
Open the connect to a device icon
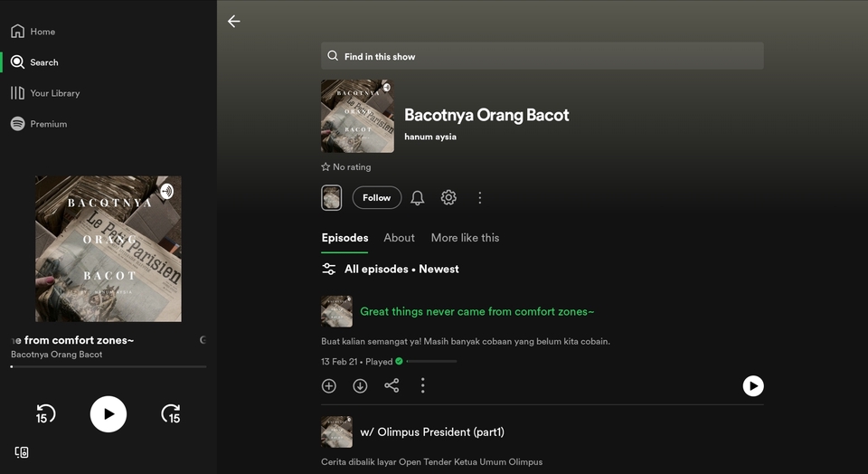pos(22,452)
